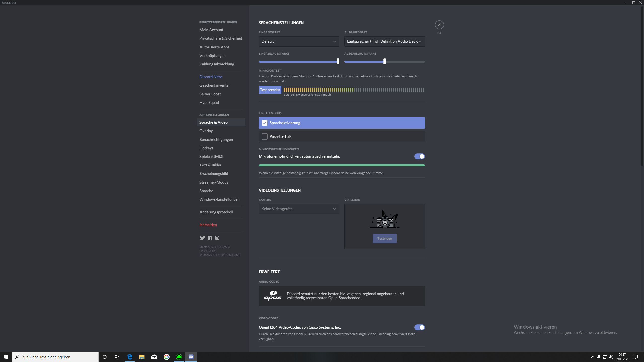Open the Eingabegerät dropdown

299,41
